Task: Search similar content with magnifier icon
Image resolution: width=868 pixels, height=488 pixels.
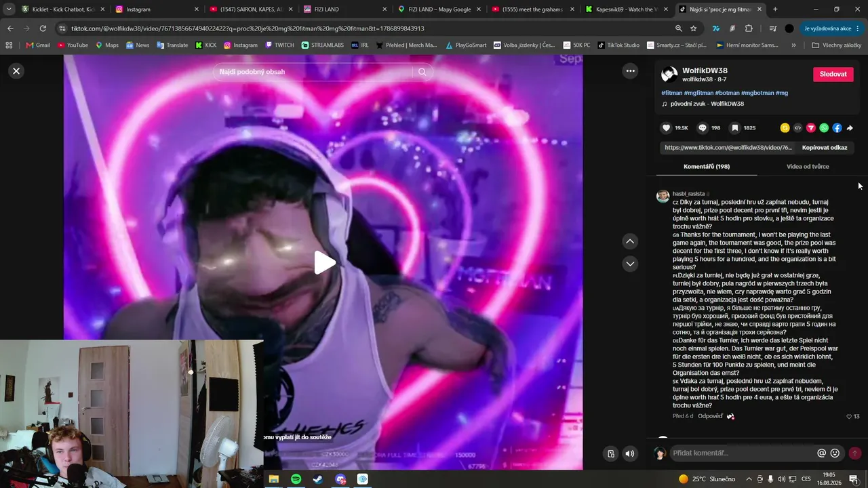Action: [x=422, y=72]
